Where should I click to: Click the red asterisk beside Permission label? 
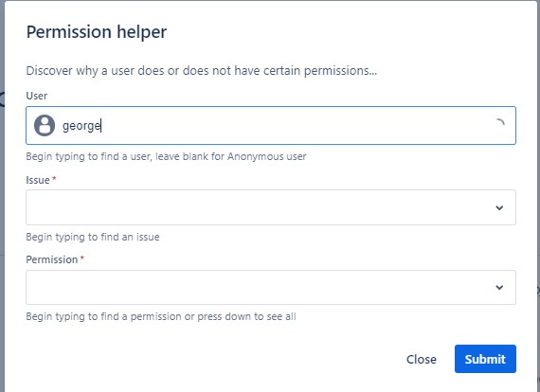[82, 258]
